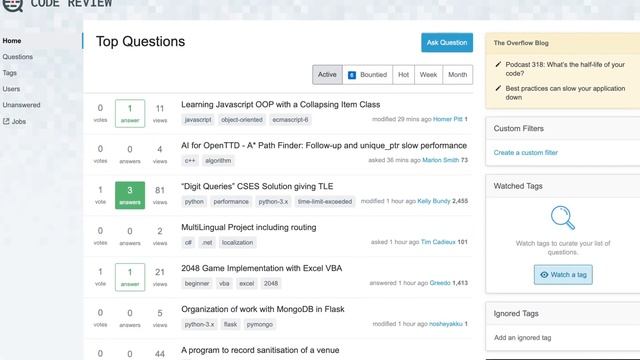The image size is (640, 360).
Task: Open user Greedo profile
Action: (440, 283)
